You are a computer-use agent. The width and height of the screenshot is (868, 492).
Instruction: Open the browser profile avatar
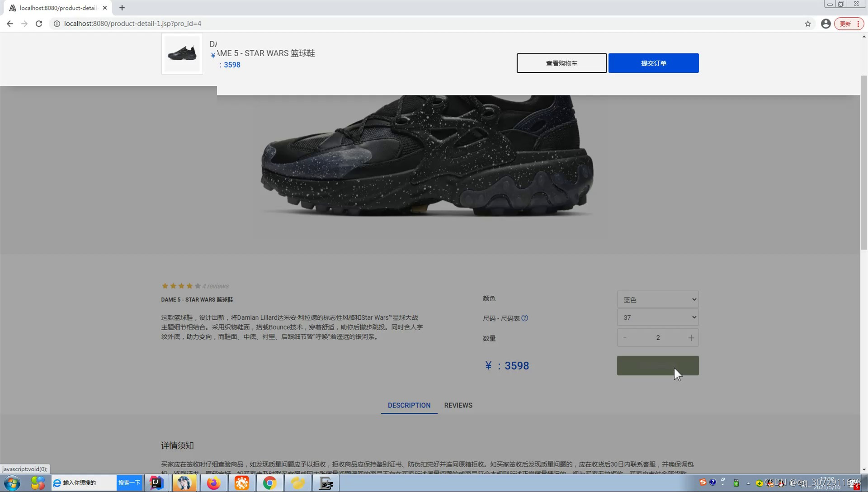(826, 24)
